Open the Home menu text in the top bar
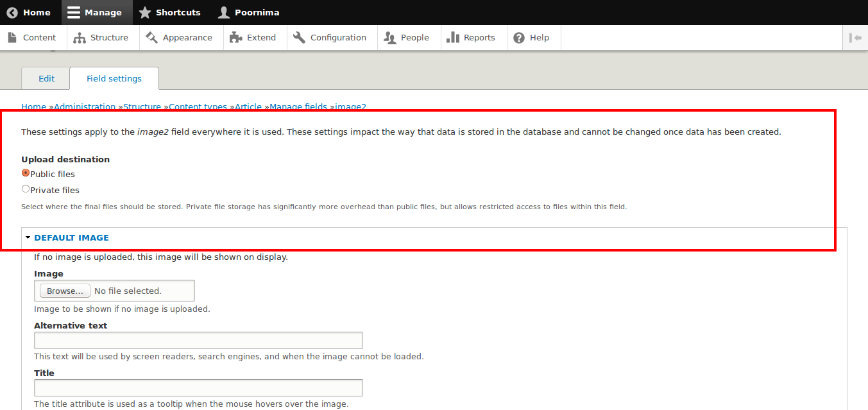This screenshot has width=868, height=410. point(37,12)
